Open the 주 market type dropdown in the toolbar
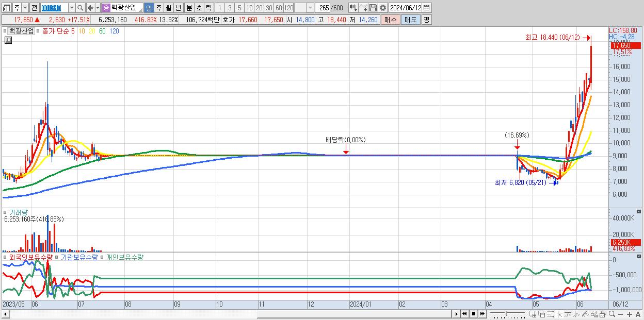Viewport: 644px width, 320px height. tap(25, 8)
